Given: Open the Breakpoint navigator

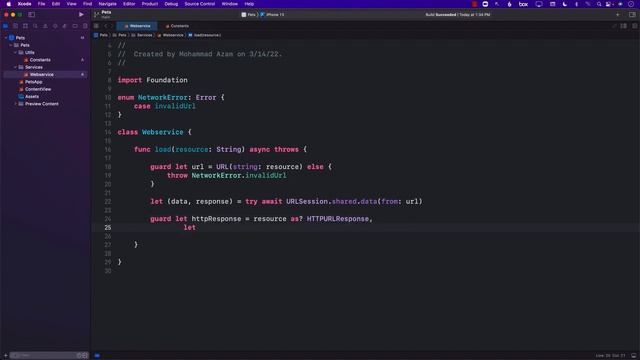Looking at the screenshot, I should pos(75,26).
